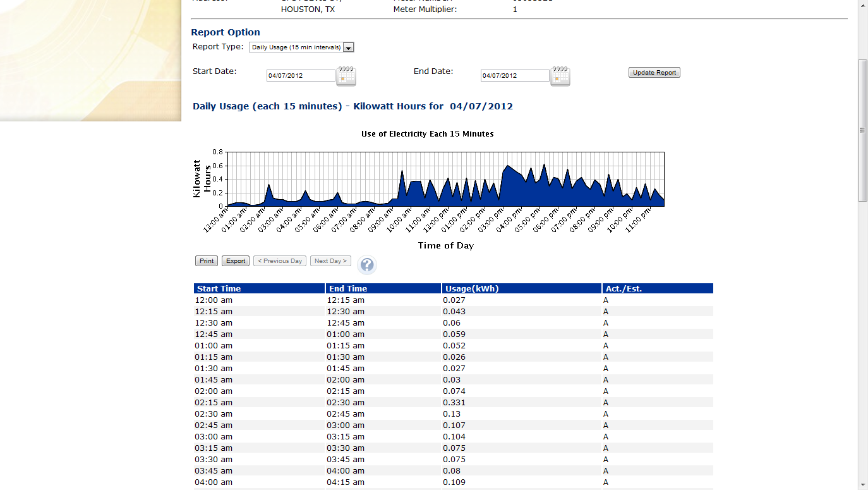
Task: Click the Print button
Action: (207, 261)
